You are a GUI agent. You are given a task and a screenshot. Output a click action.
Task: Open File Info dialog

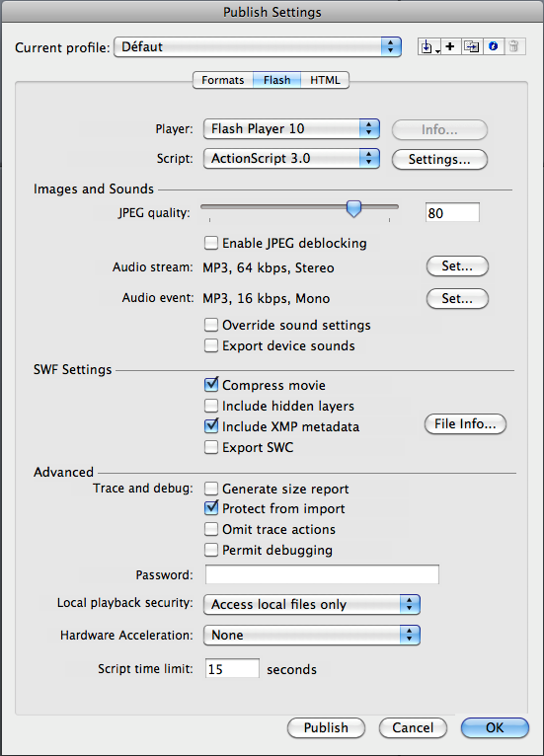(x=465, y=423)
